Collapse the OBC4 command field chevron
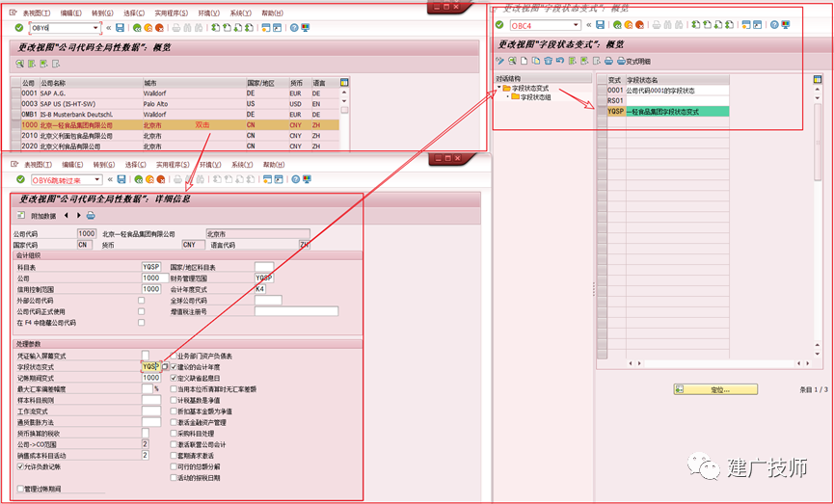The height and width of the screenshot is (504, 834). (x=589, y=25)
